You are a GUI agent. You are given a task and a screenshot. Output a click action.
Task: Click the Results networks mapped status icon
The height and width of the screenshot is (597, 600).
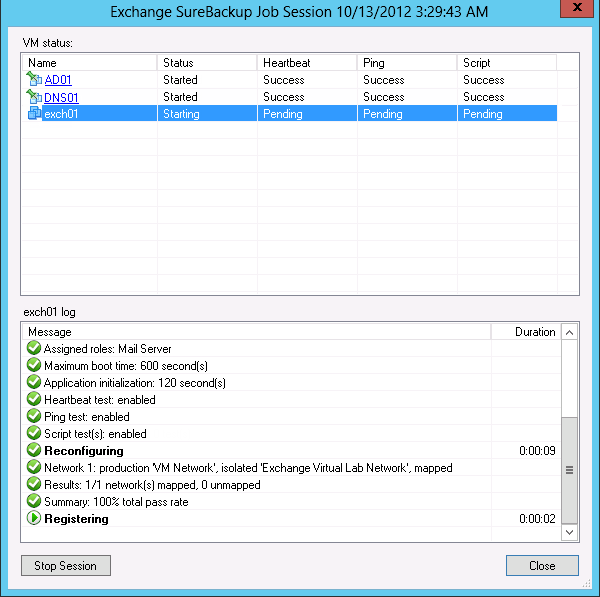pyautogui.click(x=34, y=484)
